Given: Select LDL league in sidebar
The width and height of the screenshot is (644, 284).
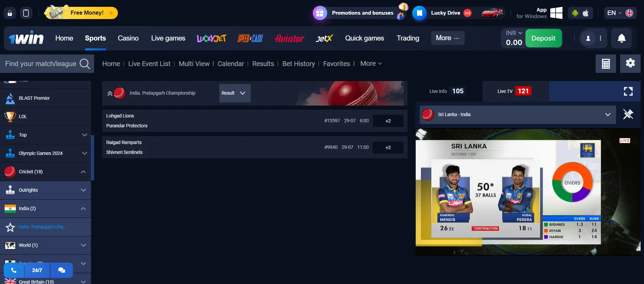Looking at the screenshot, I should (x=45, y=116).
